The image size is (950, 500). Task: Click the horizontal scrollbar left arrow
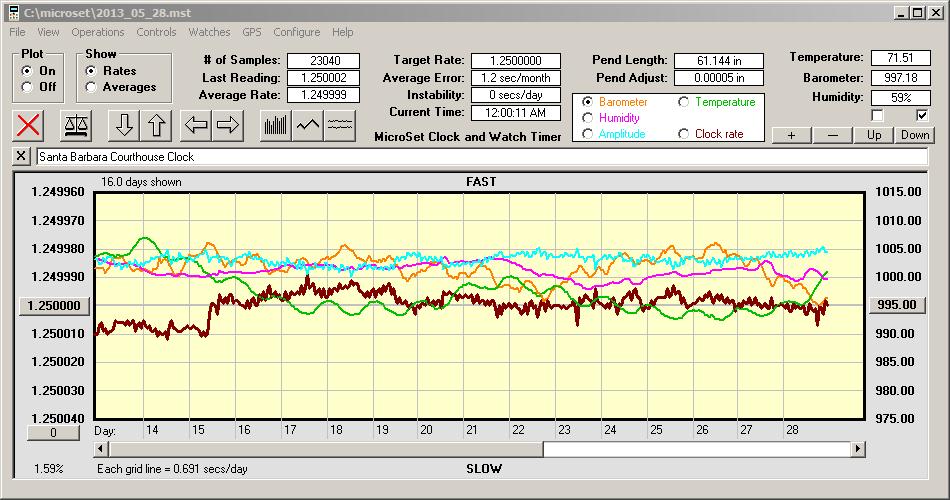pos(102,449)
